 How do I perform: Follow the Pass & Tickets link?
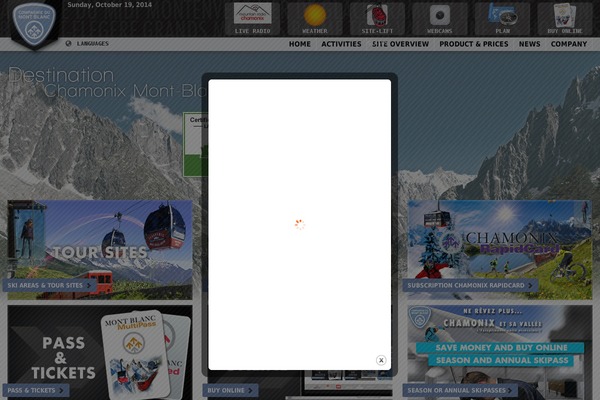point(36,390)
